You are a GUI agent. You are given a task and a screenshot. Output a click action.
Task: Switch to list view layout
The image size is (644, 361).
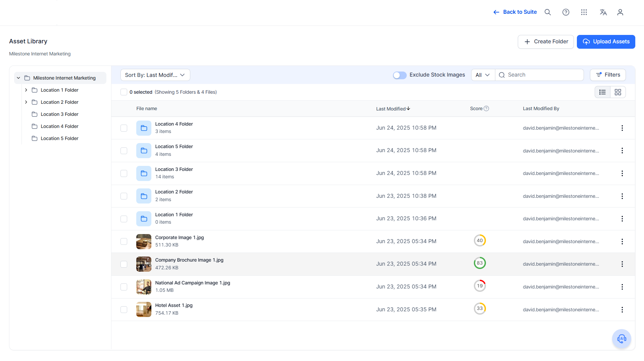[x=602, y=92]
